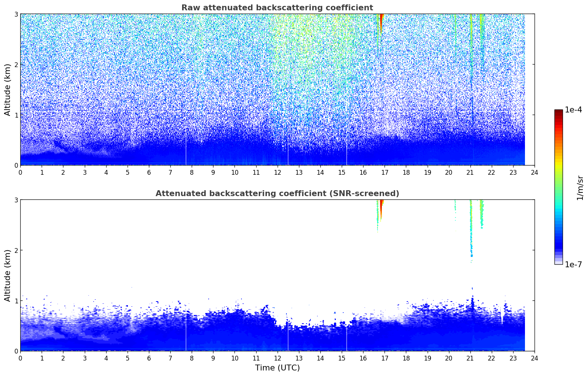Click the red cloud near 17 UTC in bottom plot
The height and width of the screenshot is (376, 588).
(x=381, y=208)
